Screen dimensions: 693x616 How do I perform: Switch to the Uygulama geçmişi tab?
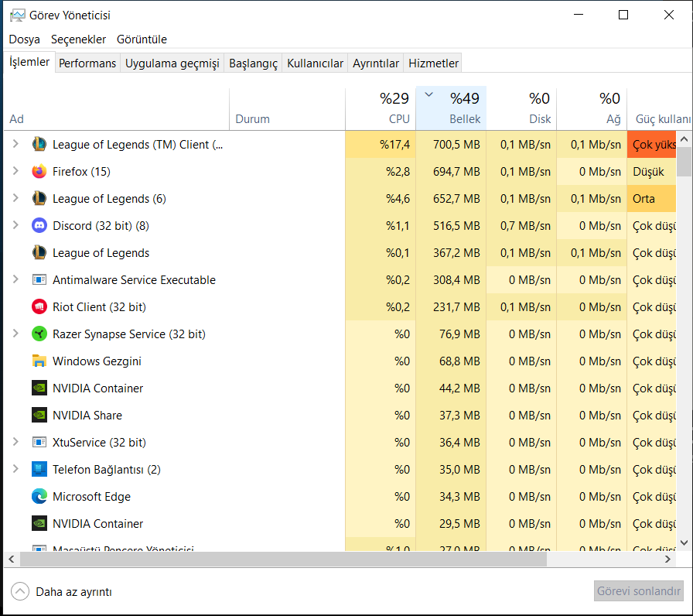(x=172, y=63)
